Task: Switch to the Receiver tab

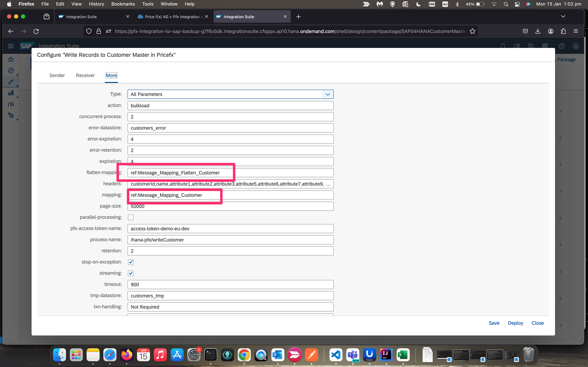Action: (x=85, y=75)
